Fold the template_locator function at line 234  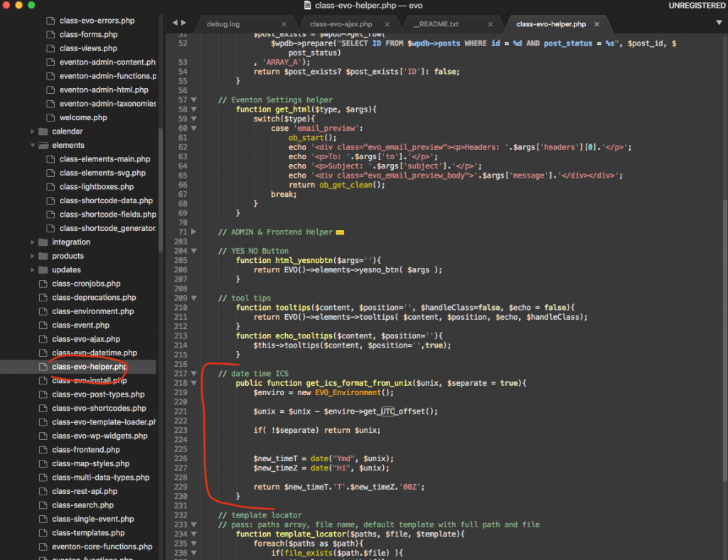193,534
